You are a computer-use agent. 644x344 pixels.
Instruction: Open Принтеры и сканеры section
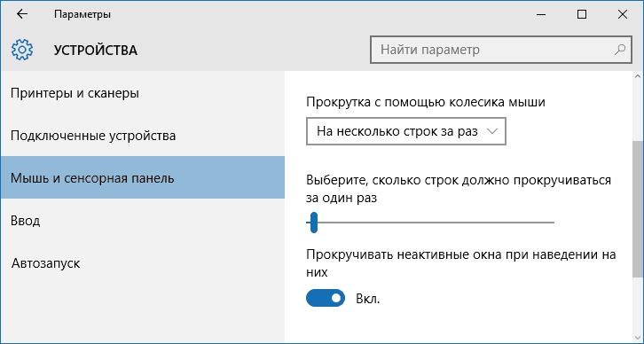[75, 93]
